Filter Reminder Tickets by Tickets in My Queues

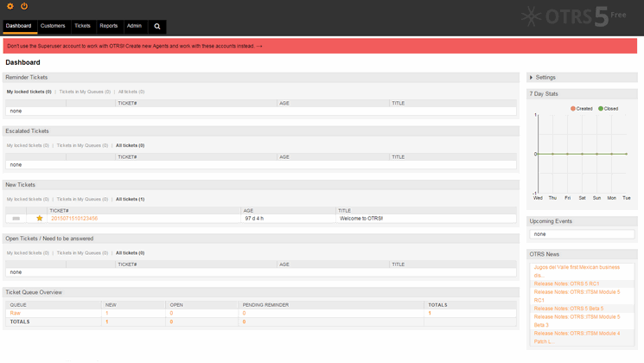[x=85, y=92]
